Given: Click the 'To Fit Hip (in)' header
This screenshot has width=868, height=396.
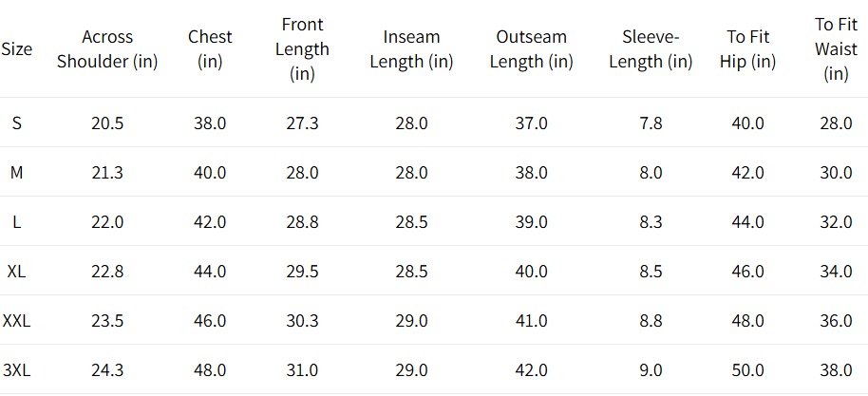Looking at the screenshot, I should tap(748, 49).
